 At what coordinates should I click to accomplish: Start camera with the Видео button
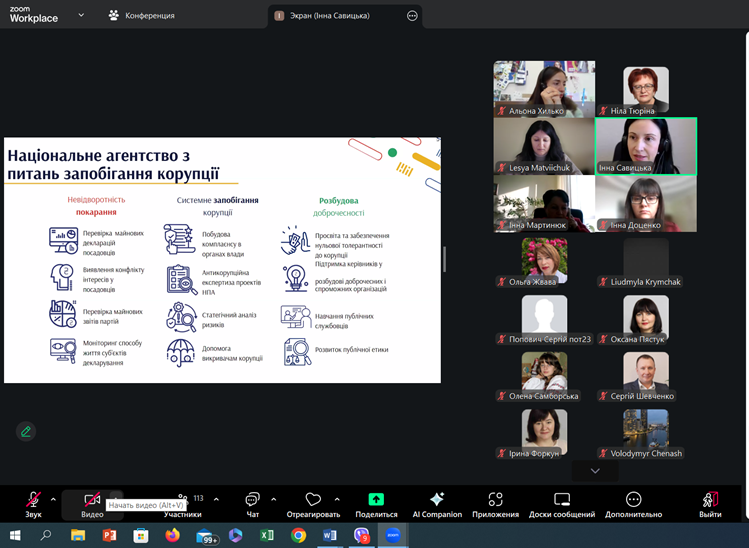[92, 501]
